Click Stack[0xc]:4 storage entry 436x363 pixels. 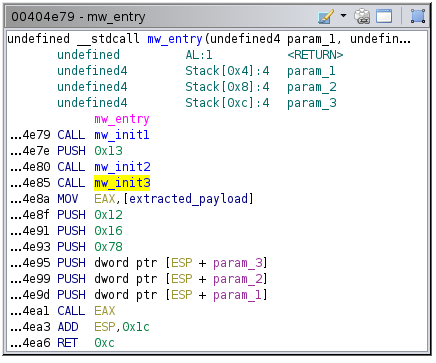tap(227, 103)
